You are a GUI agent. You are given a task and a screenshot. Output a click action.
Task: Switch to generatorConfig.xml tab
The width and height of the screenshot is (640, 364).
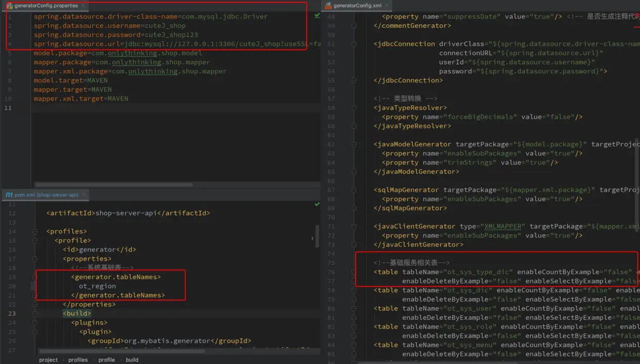pos(357,6)
